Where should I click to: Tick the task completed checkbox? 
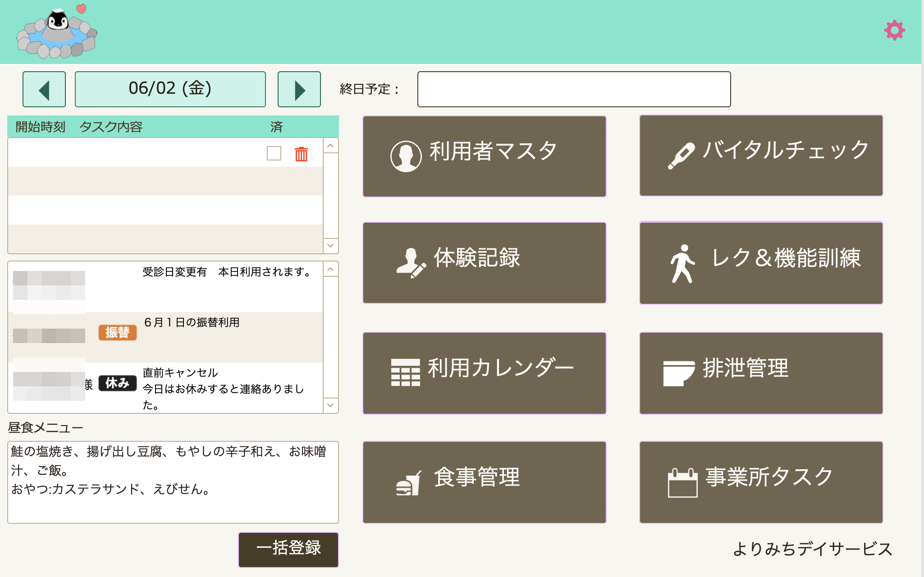tap(274, 153)
